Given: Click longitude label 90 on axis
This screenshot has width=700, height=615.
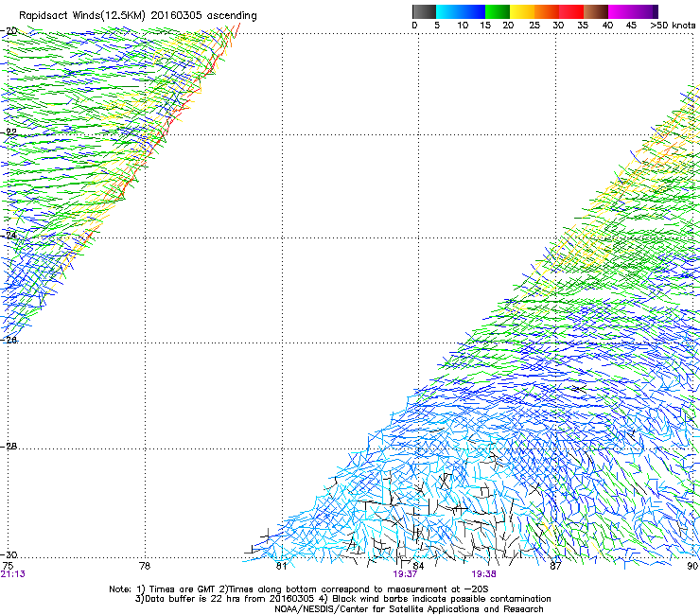Looking at the screenshot, I should coord(692,566).
